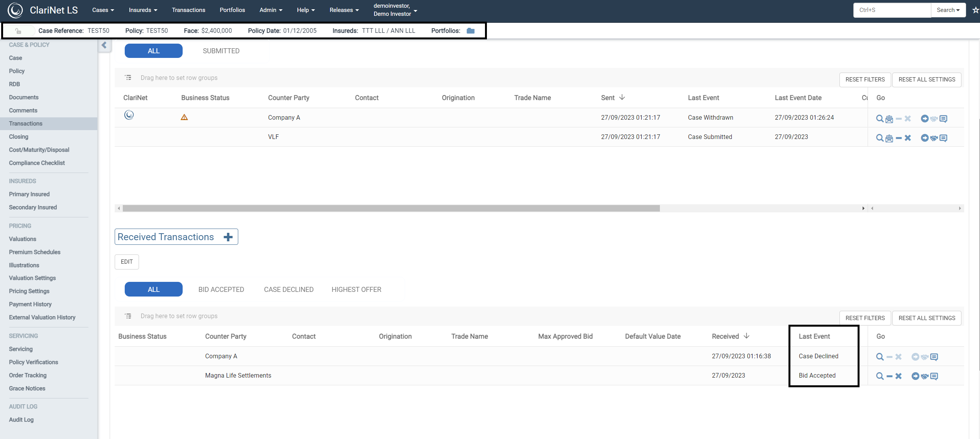Viewport: 980px width, 439px height.
Task: Click the X icon in Magna Life Settlements row
Action: pyautogui.click(x=899, y=376)
